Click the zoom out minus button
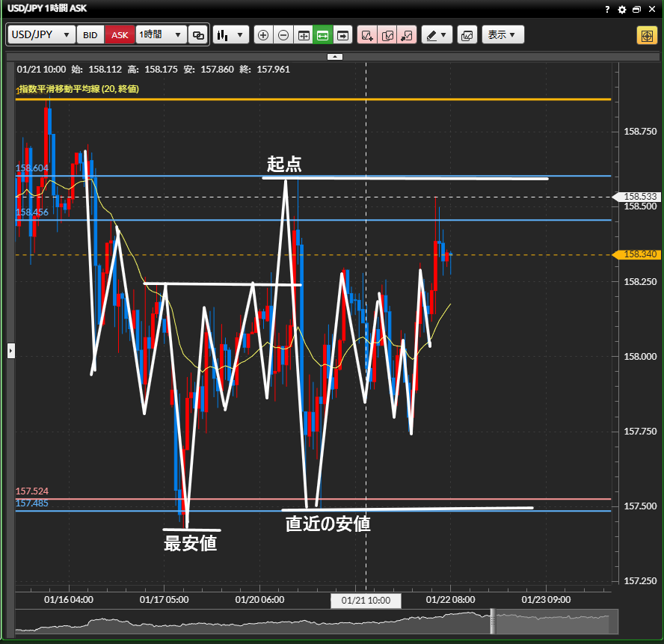 pyautogui.click(x=283, y=35)
